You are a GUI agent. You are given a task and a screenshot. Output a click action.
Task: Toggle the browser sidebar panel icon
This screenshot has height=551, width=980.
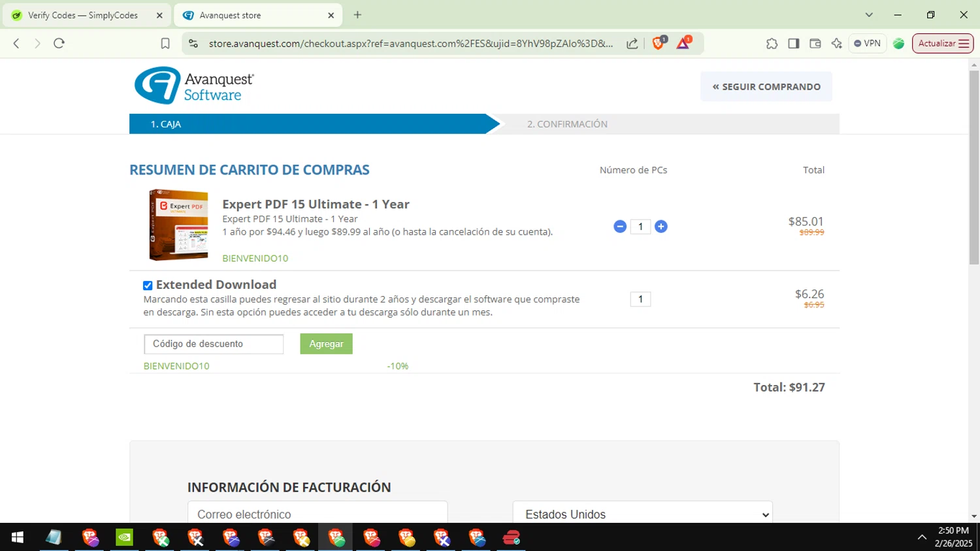point(793,43)
